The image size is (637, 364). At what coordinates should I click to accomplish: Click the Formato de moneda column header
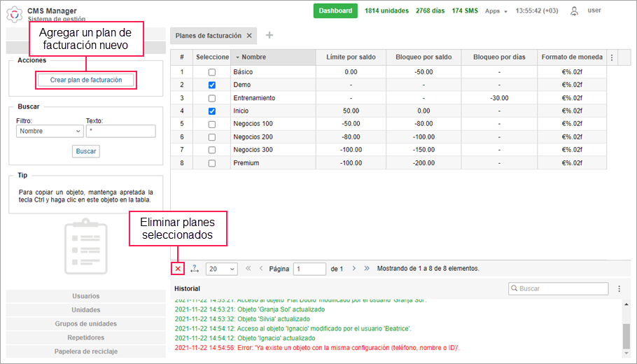click(x=572, y=57)
